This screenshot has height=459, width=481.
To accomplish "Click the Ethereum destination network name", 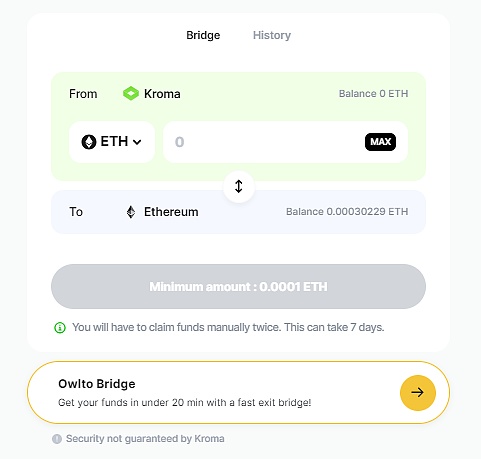I will [x=171, y=212].
